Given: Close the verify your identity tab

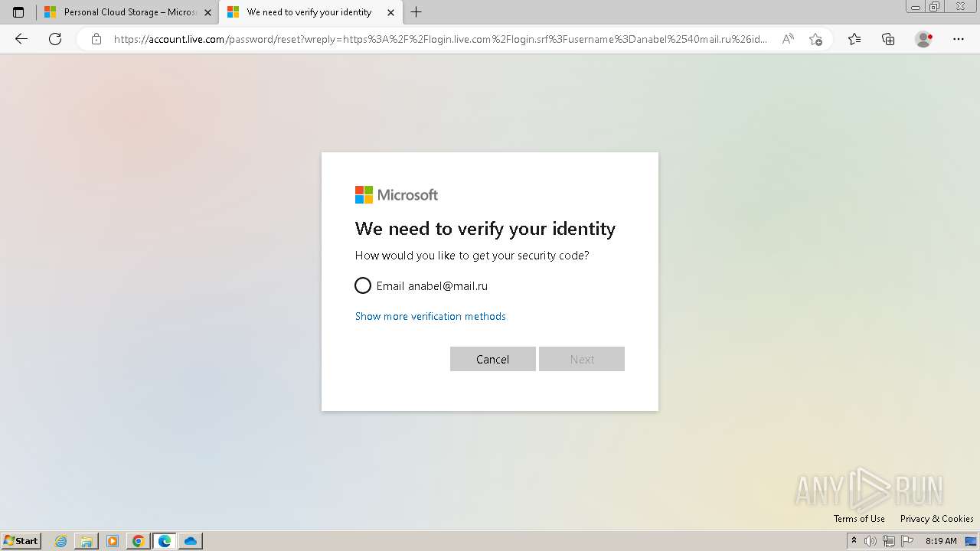Looking at the screenshot, I should (x=391, y=12).
